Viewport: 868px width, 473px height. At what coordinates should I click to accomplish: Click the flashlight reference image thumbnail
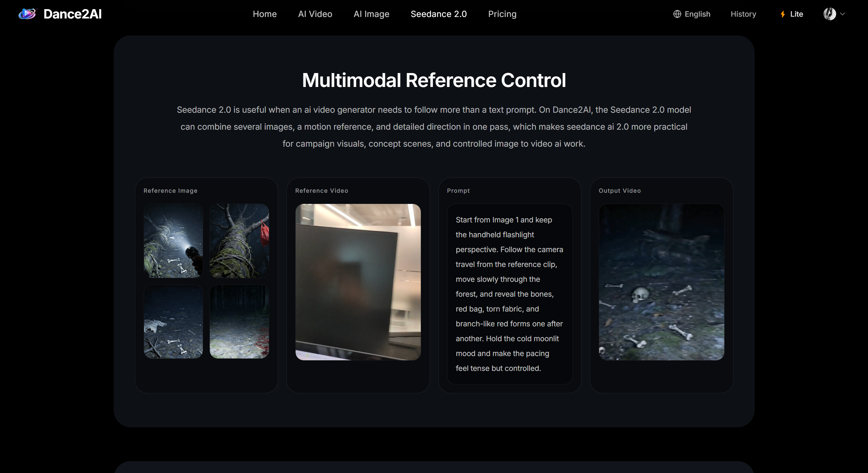(173, 241)
